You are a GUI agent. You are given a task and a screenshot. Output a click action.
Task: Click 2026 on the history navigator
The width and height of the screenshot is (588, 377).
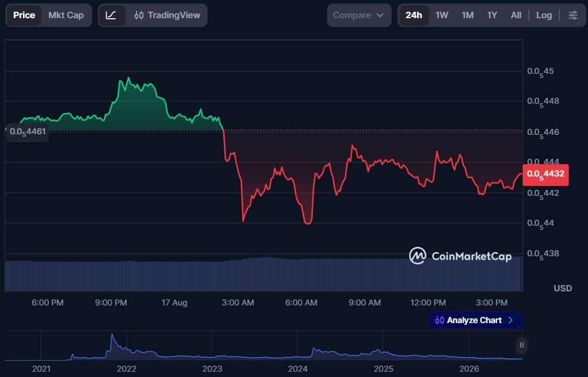pyautogui.click(x=469, y=369)
